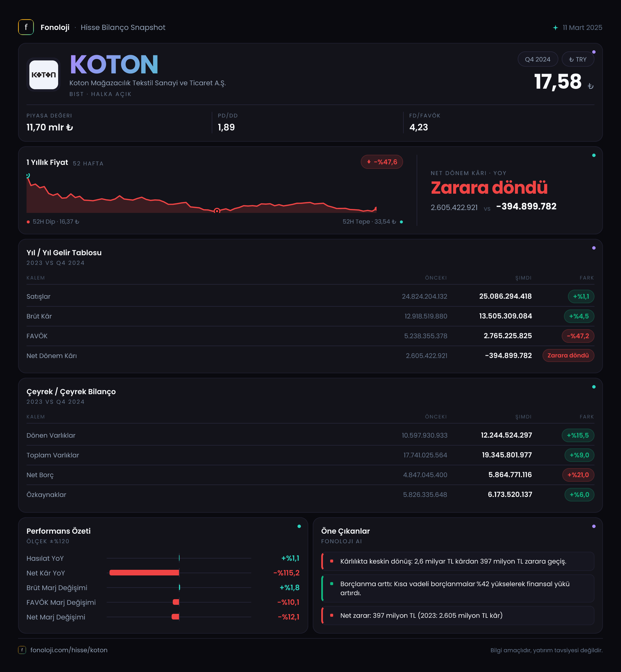Image resolution: width=621 pixels, height=672 pixels.
Task: Click the -%47,6 yearly change badge
Action: tap(382, 162)
